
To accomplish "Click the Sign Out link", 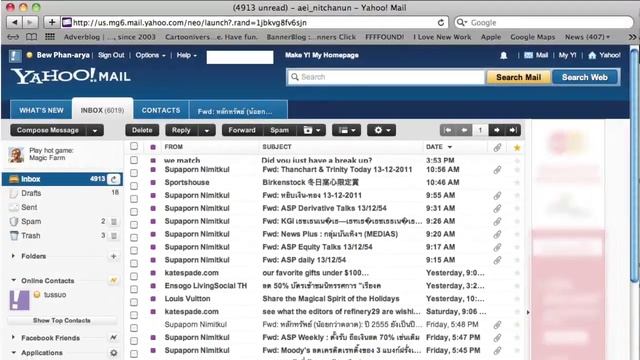I will point(111,55).
